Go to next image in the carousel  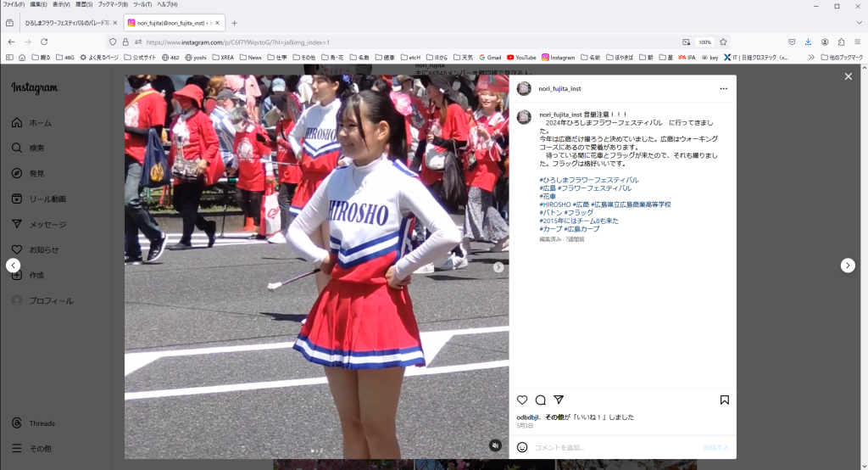[x=498, y=267]
